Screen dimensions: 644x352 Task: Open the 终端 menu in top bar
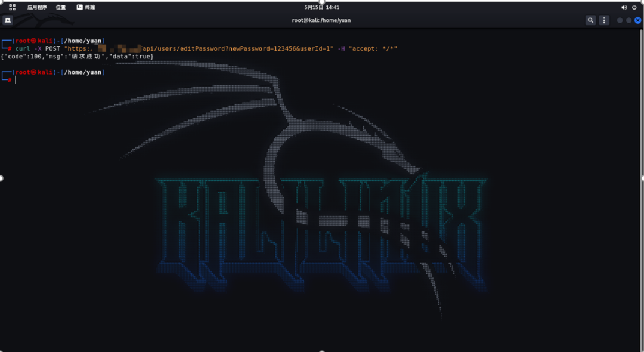coord(86,7)
